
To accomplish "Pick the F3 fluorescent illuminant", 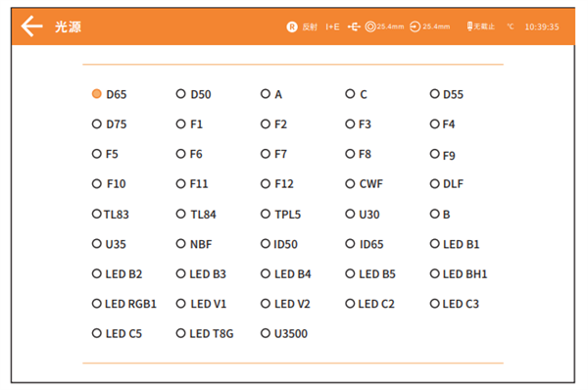I will coord(350,123).
